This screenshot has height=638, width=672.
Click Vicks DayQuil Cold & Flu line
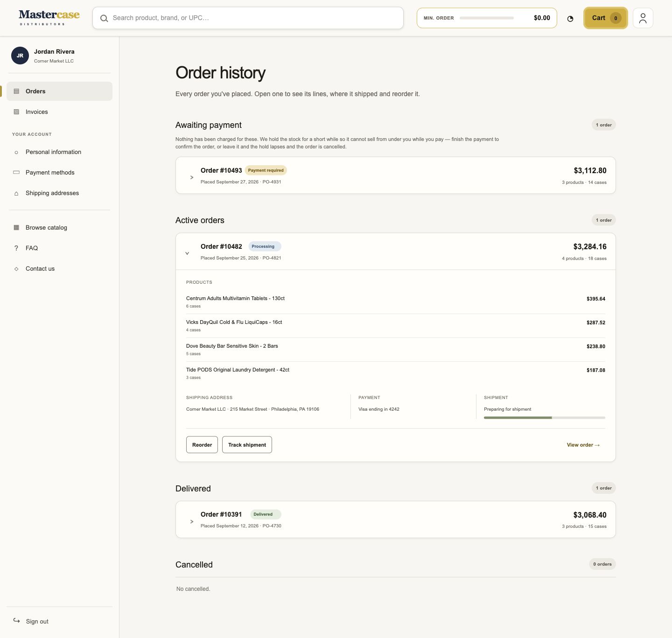tap(396, 326)
